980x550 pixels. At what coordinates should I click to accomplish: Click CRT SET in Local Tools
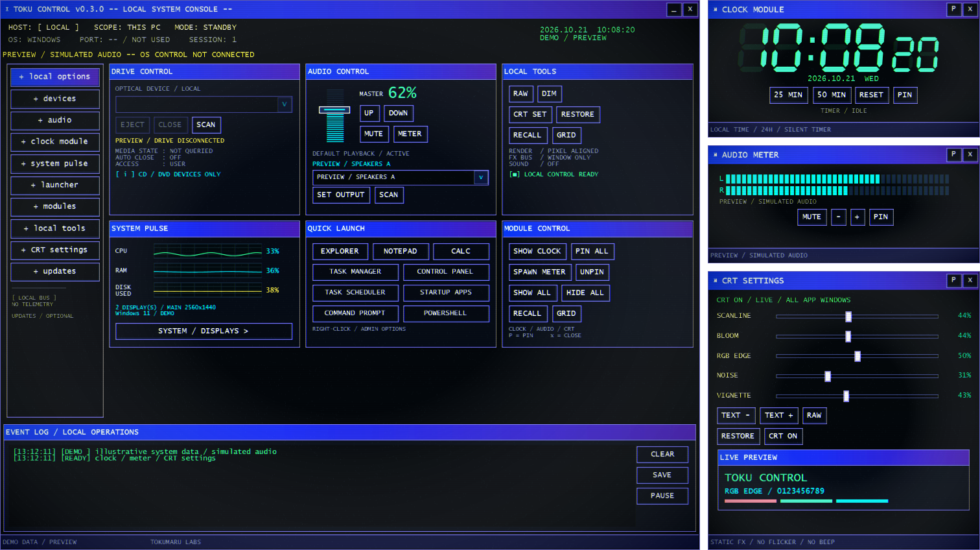(x=530, y=115)
